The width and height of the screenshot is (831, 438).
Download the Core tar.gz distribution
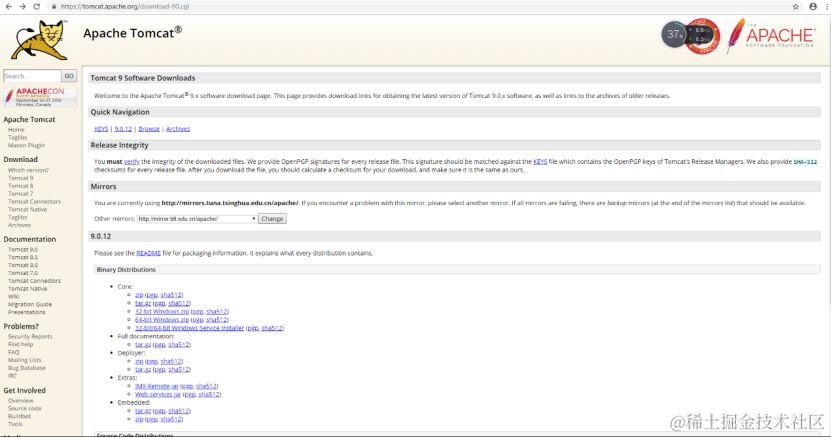(x=143, y=303)
